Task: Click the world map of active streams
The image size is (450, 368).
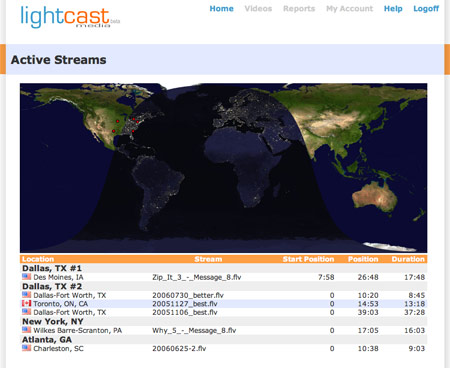Action: click(223, 168)
